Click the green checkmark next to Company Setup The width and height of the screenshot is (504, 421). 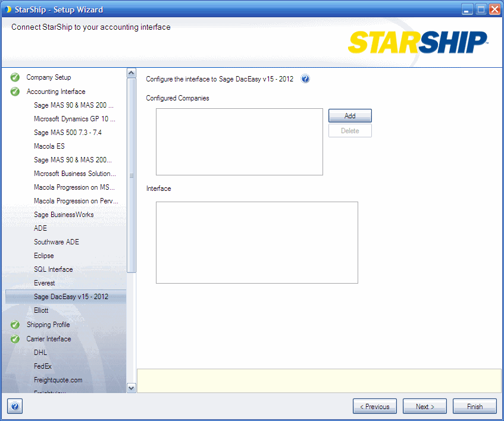pyautogui.click(x=15, y=77)
